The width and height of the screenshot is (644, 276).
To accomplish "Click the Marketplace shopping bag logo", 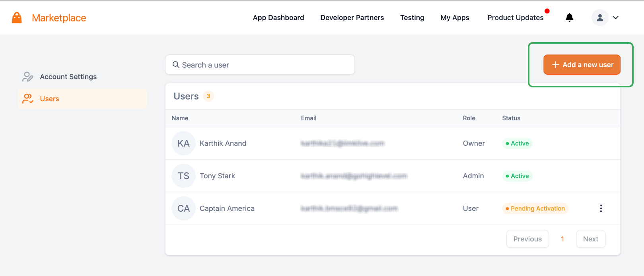I will (x=17, y=17).
